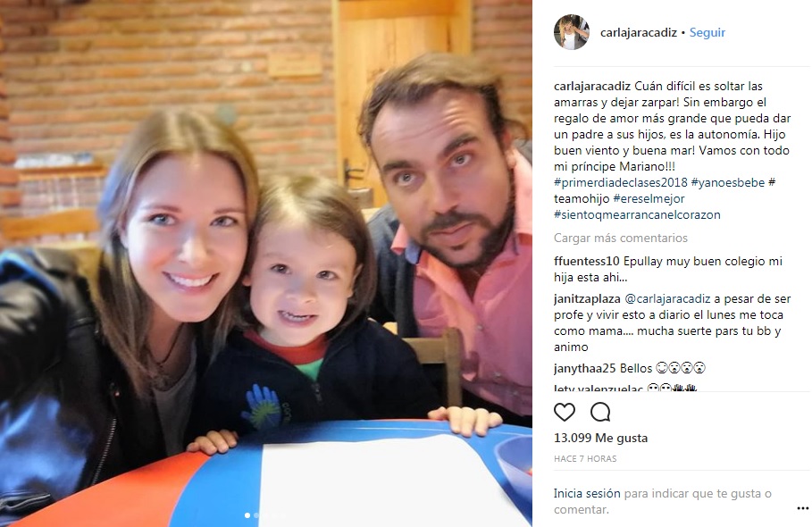Open the comment speech bubble icon
The height and width of the screenshot is (527, 812).
(600, 412)
